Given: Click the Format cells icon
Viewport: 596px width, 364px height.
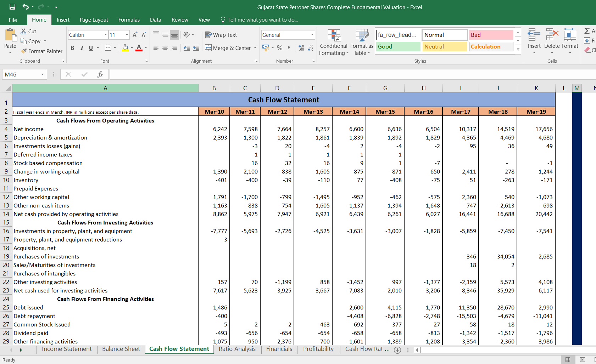Looking at the screenshot, I should [x=570, y=35].
